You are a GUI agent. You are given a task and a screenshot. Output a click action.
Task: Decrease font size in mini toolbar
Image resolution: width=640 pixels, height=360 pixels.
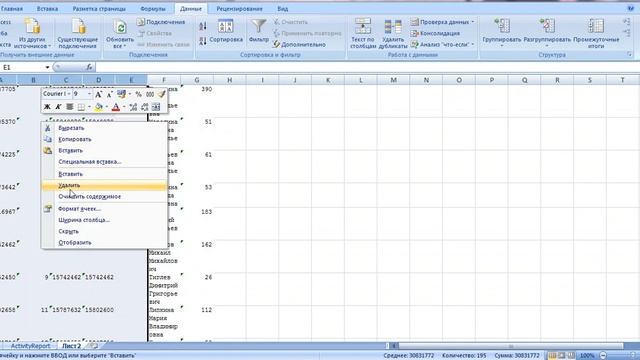(109, 94)
